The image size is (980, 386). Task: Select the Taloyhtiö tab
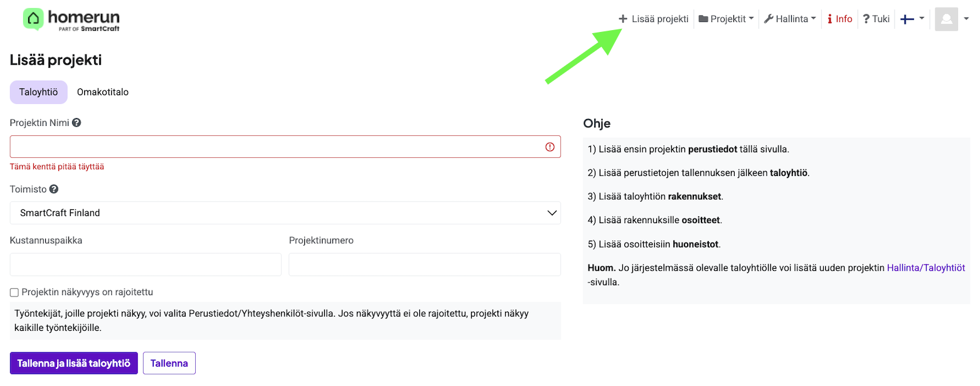[x=38, y=92]
